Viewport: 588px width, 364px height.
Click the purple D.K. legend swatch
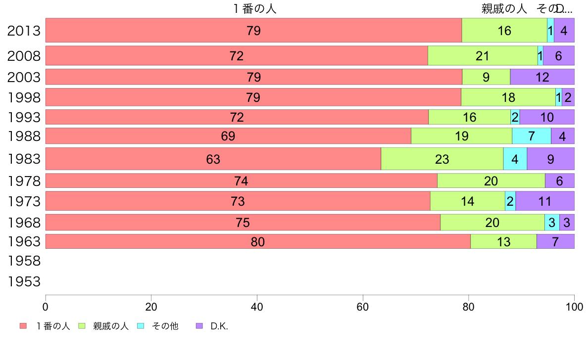point(199,326)
